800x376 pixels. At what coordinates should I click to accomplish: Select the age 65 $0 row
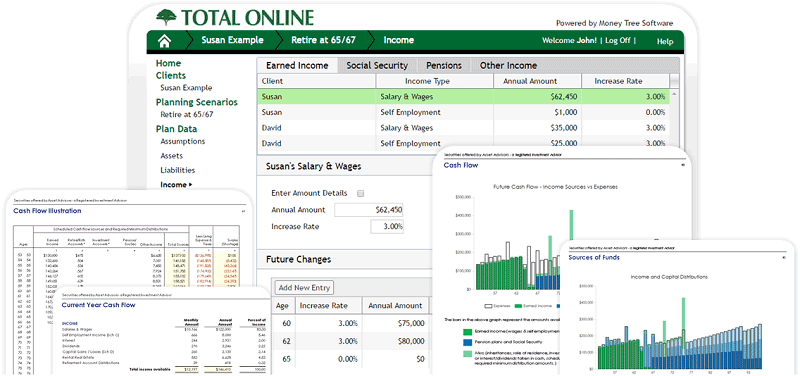(x=352, y=359)
